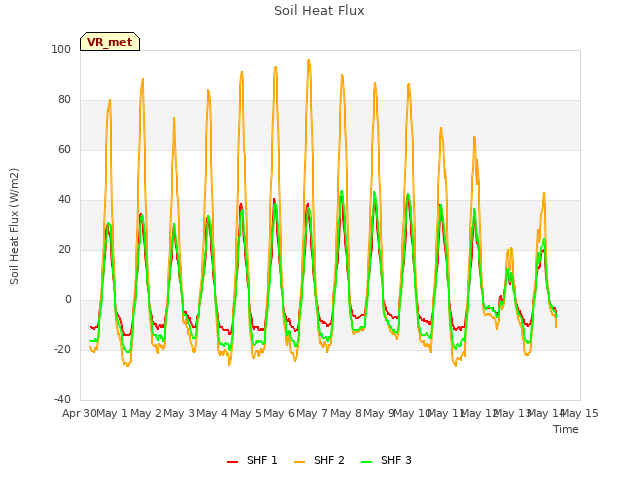
Task: Click the May 15 x-axis label
Action: (x=581, y=413)
